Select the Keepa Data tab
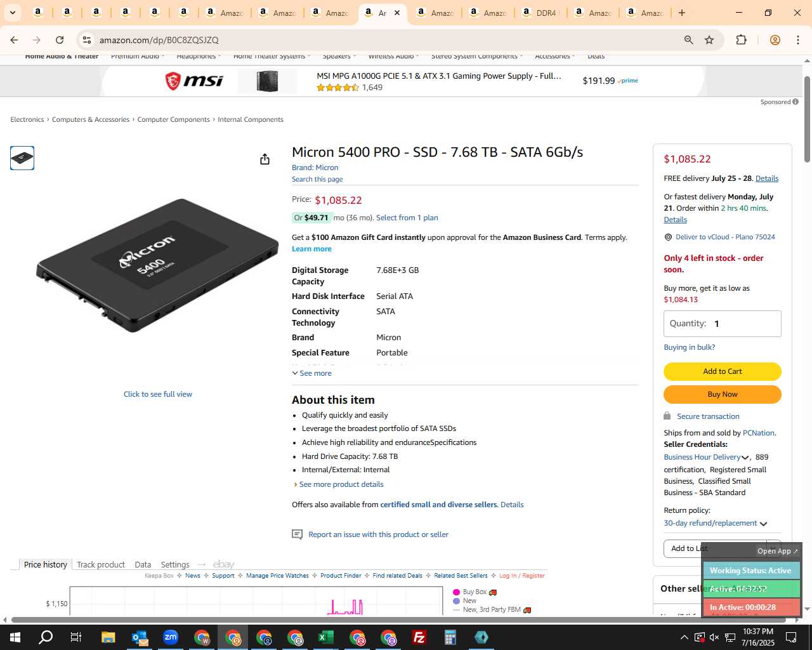This screenshot has width=812, height=650. click(x=143, y=564)
